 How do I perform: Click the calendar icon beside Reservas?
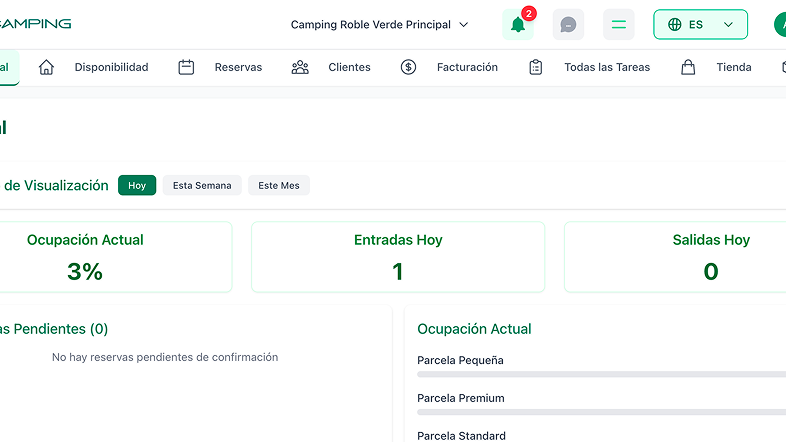tap(186, 67)
